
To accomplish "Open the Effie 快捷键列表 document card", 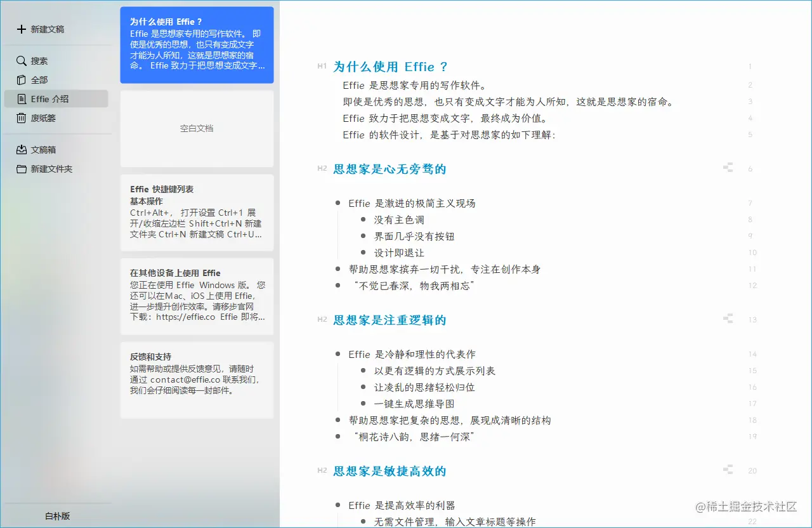I will click(197, 213).
